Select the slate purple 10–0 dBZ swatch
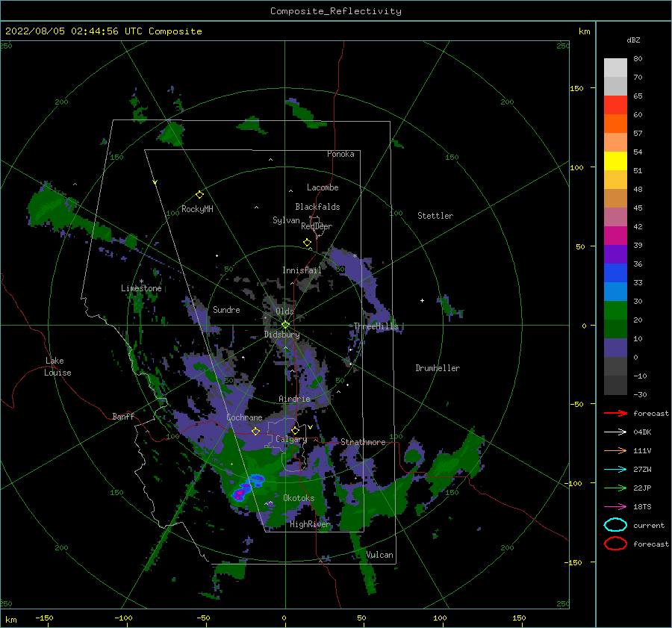 coord(615,348)
